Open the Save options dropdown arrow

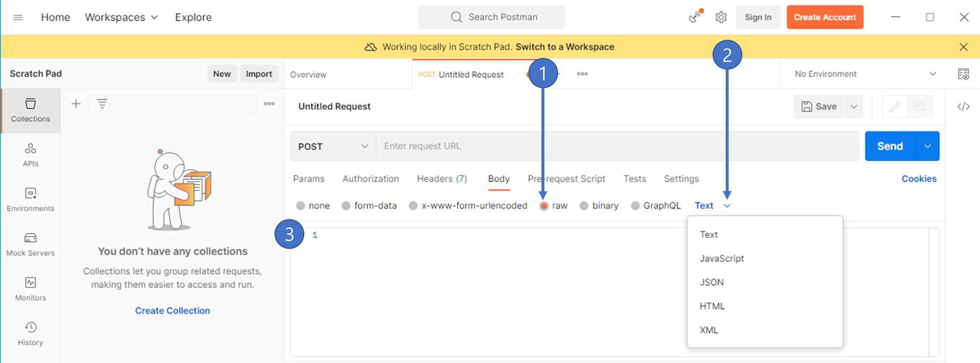coord(854,106)
